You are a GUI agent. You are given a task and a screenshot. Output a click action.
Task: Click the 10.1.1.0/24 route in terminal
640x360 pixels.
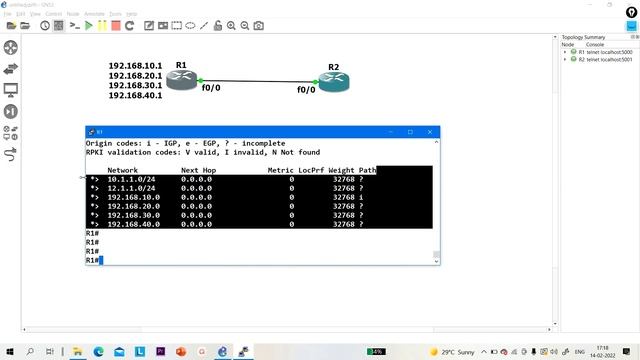[x=131, y=179]
